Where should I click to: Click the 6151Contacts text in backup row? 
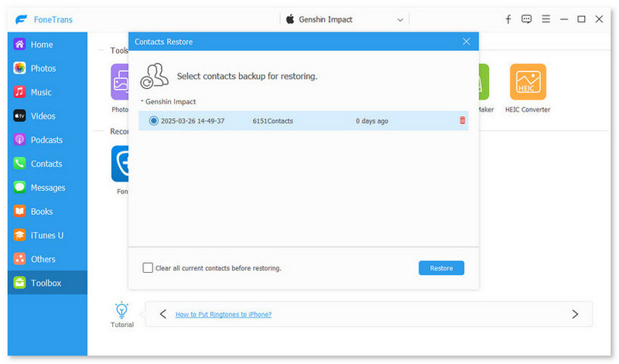click(x=273, y=121)
